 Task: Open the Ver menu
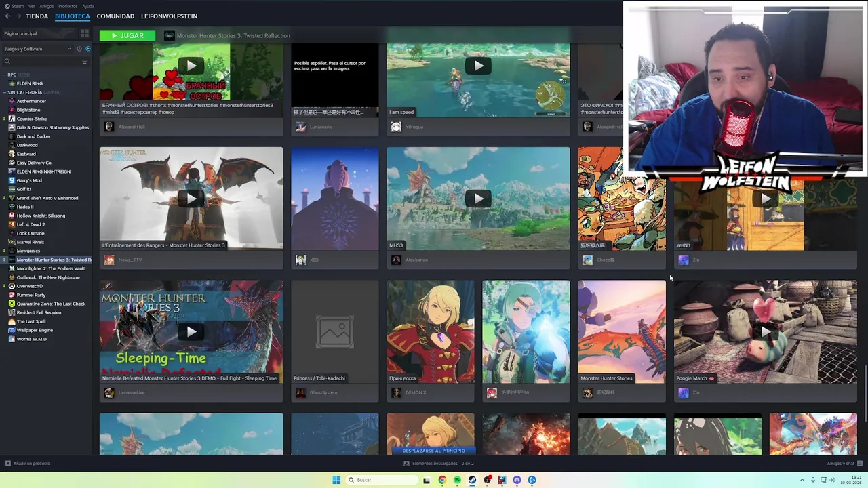click(x=32, y=6)
